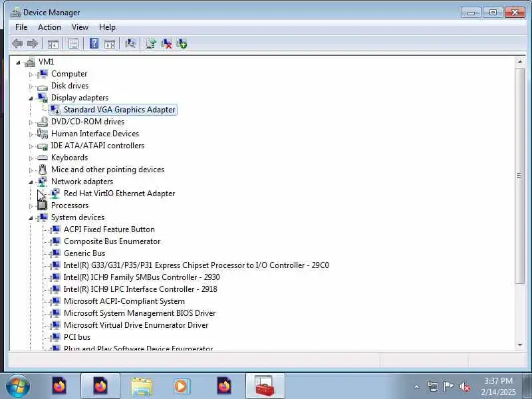Select Standard VGA Graphics Adapter entry

coord(119,110)
